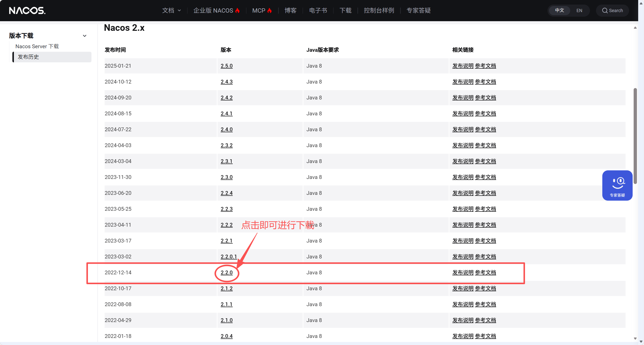Image resolution: width=644 pixels, height=345 pixels.
Task: Go to 控制台样例 in the navbar
Action: [x=379, y=11]
